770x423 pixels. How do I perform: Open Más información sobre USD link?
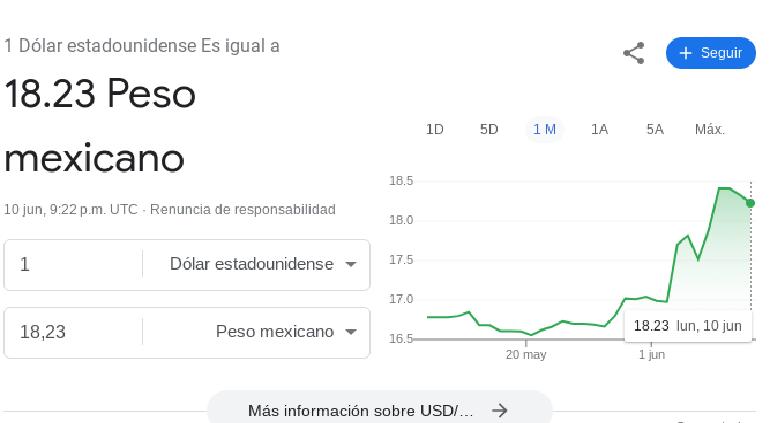coord(380,410)
